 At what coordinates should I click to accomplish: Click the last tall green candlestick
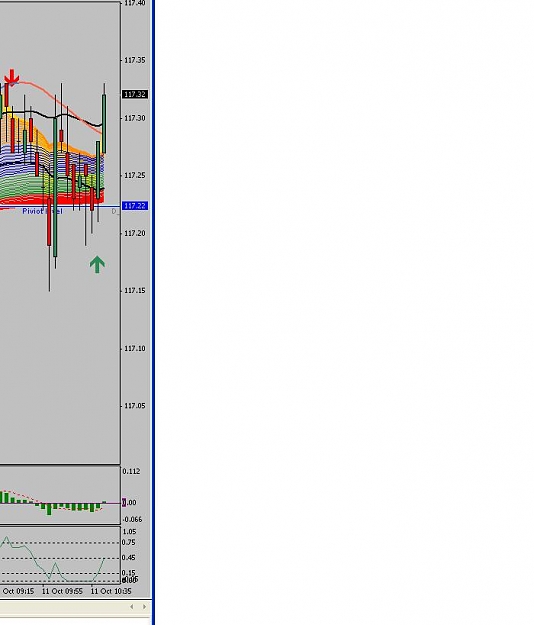104,124
